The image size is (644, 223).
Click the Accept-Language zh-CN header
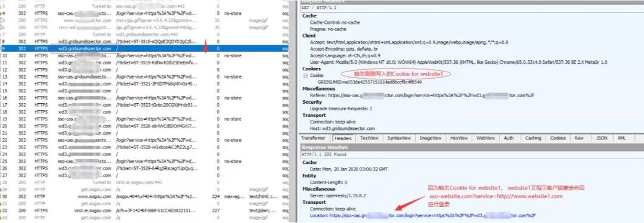[345, 55]
